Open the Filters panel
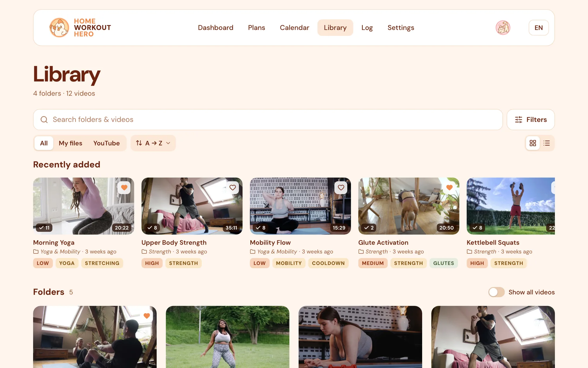Screen dimensions: 588x368 click(531, 120)
